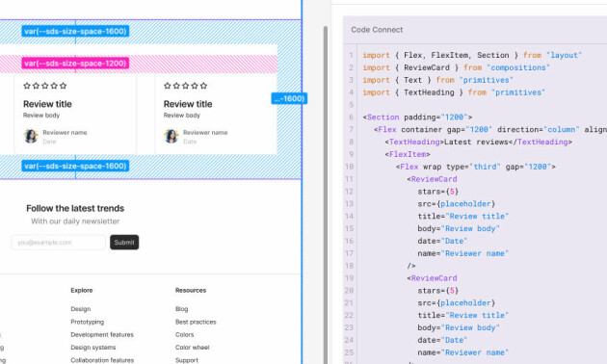This screenshot has height=364, width=607.
Task: Click the canvas vertical scrollbar thumb
Action: coord(326,194)
